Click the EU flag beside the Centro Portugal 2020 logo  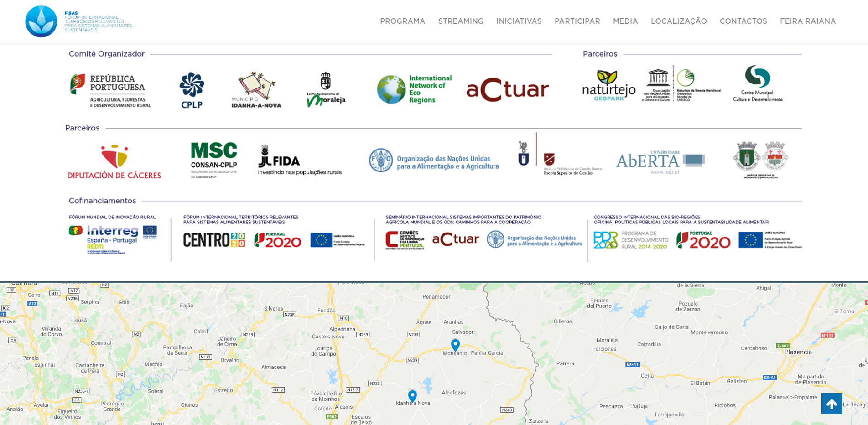[x=338, y=240]
